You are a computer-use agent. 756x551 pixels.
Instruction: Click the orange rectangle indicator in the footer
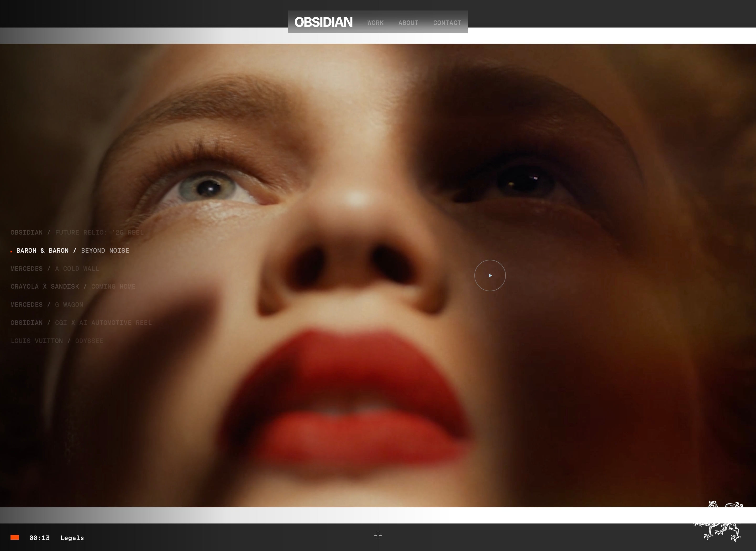click(x=15, y=537)
